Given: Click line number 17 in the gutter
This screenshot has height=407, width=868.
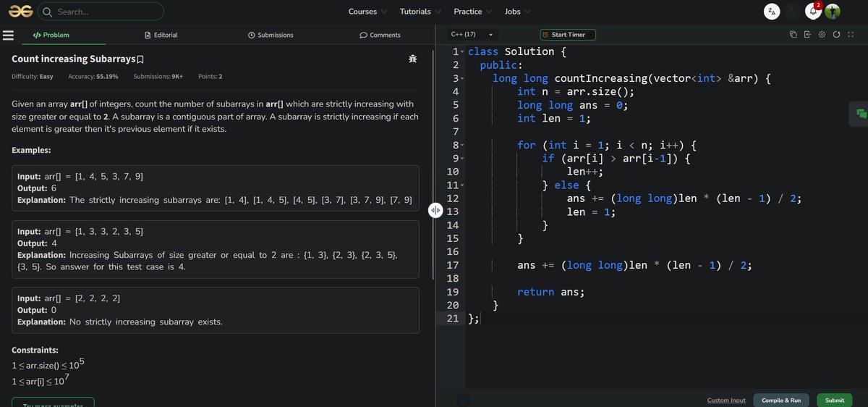Looking at the screenshot, I should 454,265.
